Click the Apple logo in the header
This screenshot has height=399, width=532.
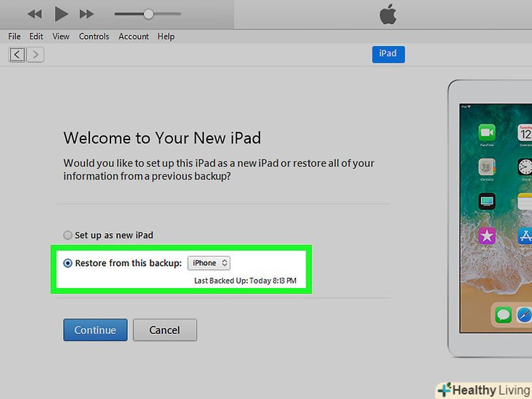point(388,15)
